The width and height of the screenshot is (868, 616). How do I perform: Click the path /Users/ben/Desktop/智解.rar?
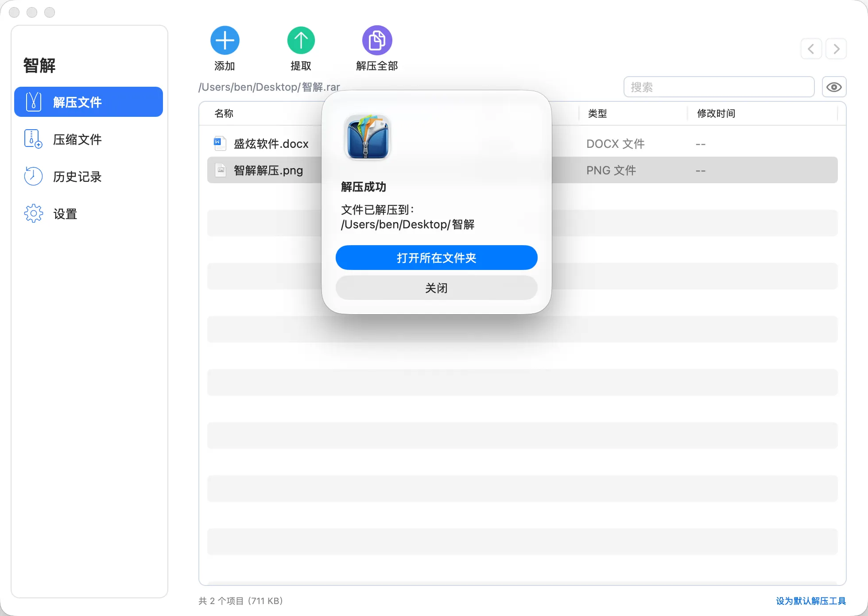[269, 87]
